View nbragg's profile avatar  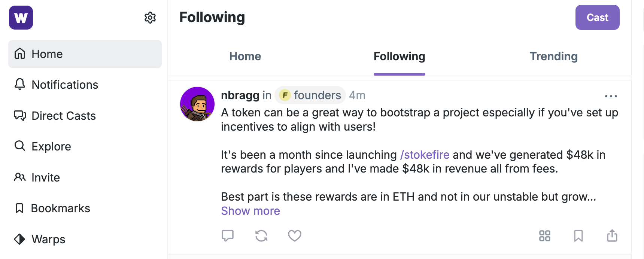click(197, 104)
